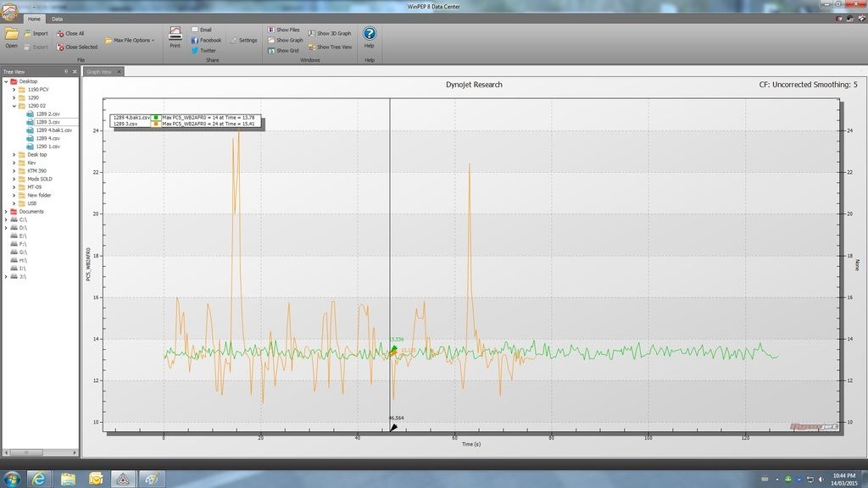Select file 1289 2.csv in tree

pyautogui.click(x=44, y=114)
